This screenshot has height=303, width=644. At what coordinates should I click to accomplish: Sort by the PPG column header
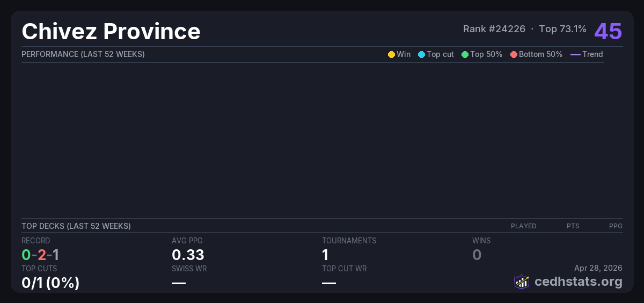(x=616, y=226)
